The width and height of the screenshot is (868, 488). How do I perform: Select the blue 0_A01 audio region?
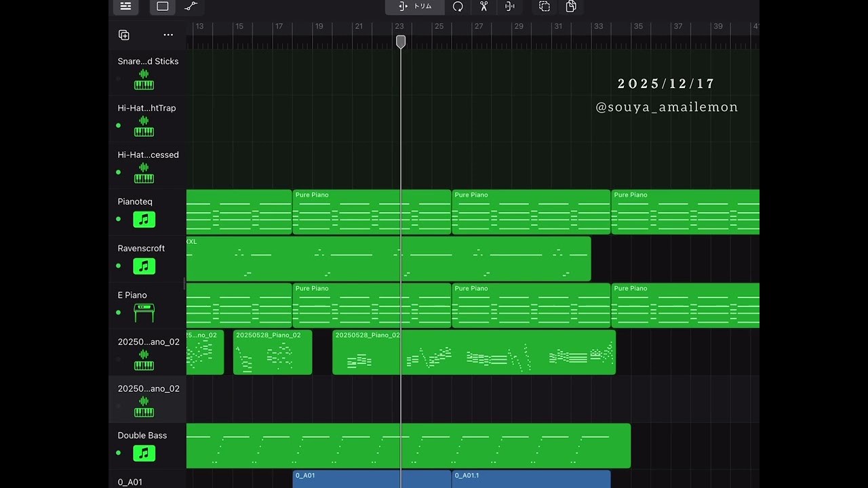[372, 479]
